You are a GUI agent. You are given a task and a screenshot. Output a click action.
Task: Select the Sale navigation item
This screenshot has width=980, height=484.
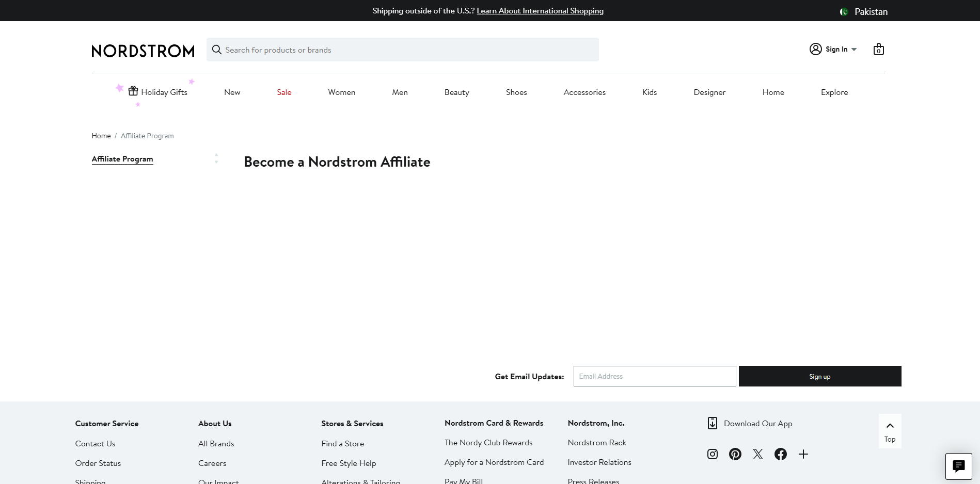284,92
